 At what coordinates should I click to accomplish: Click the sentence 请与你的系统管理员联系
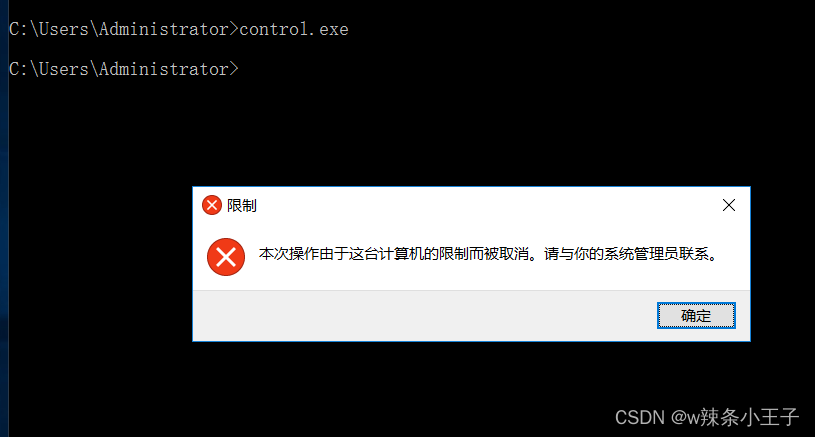(x=626, y=254)
